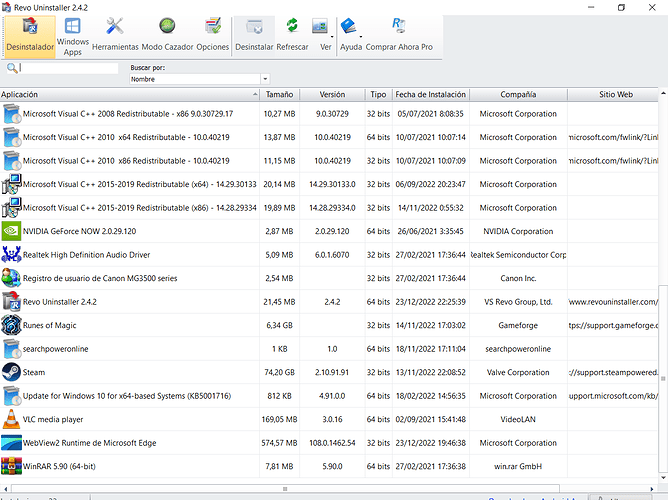Click VideoLAN company cell

click(518, 420)
